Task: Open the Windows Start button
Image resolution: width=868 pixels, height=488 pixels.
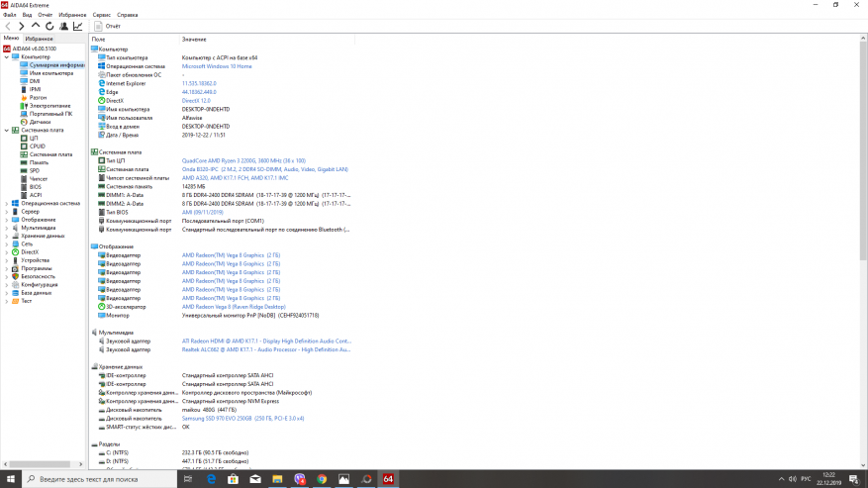Action: point(11,479)
